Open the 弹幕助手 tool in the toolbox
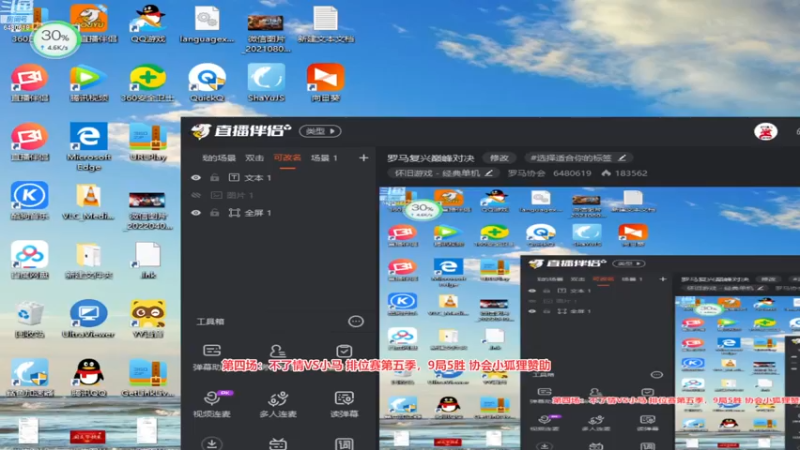This screenshot has width=800, height=450. pyautogui.click(x=211, y=357)
